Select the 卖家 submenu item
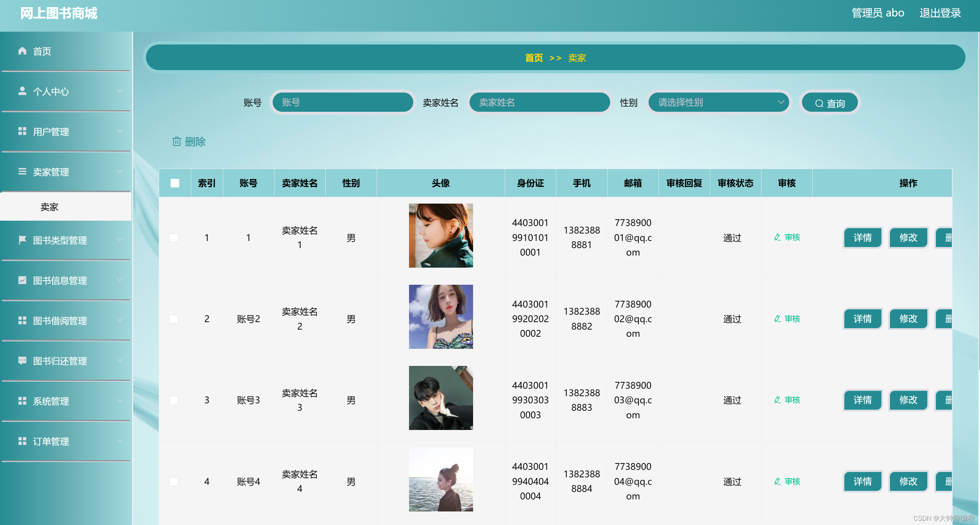Screen dimensions: 980x525 pos(49,206)
